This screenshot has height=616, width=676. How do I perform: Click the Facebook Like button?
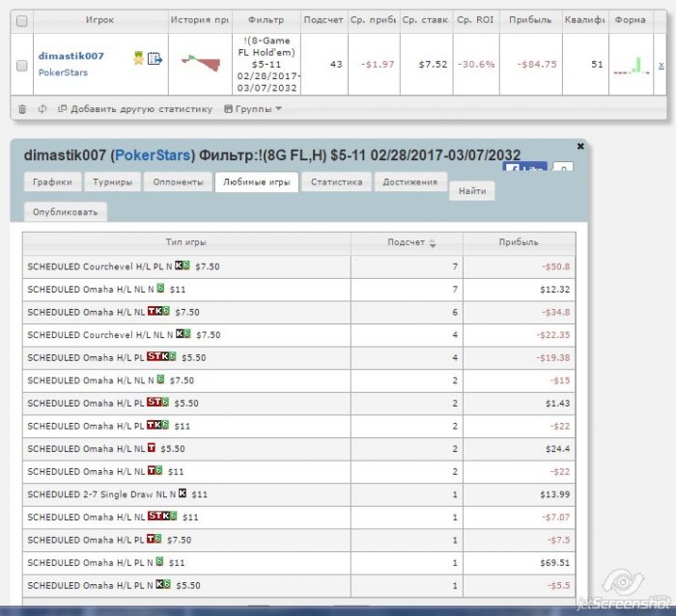(526, 168)
